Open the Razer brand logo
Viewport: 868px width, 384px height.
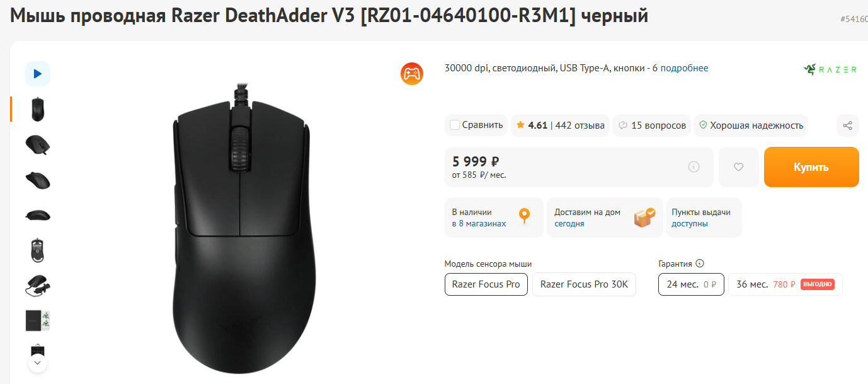point(830,69)
